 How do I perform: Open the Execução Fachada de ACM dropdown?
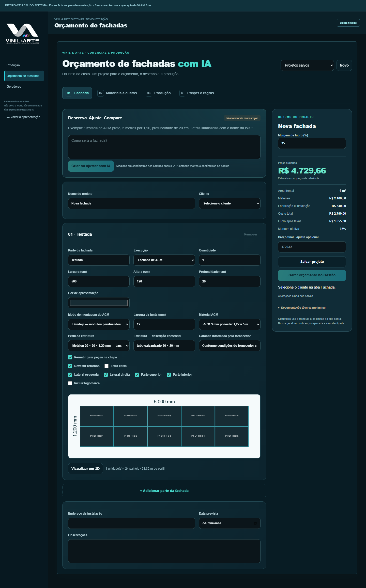[x=164, y=260]
